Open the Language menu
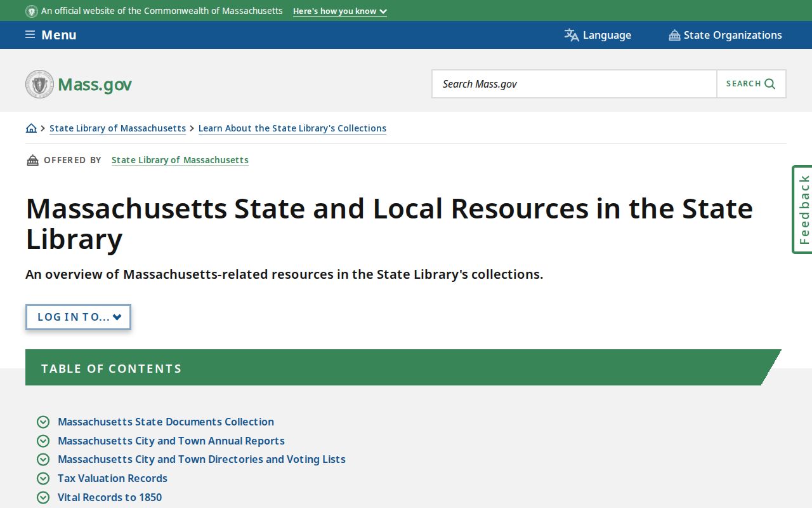812x508 pixels. (x=598, y=35)
